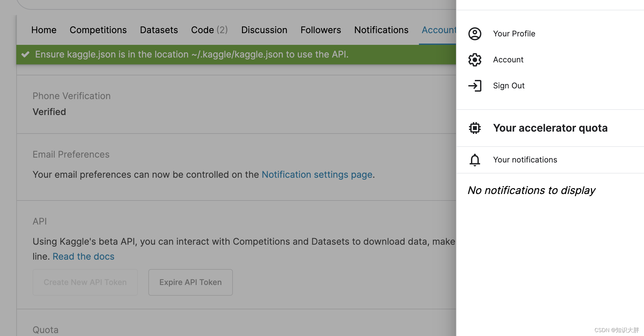This screenshot has width=644, height=336.
Task: Click the Verified status text
Action: [x=49, y=112]
